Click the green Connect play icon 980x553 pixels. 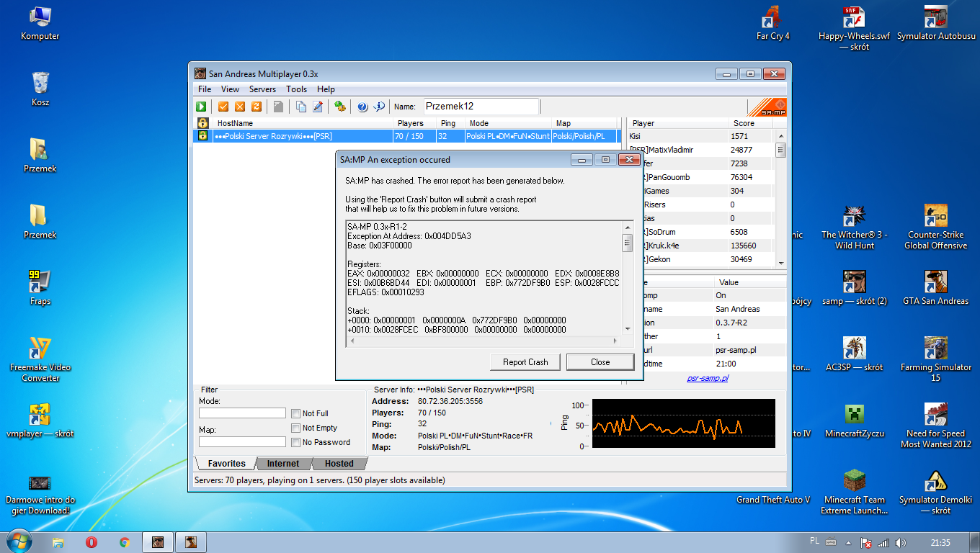201,107
